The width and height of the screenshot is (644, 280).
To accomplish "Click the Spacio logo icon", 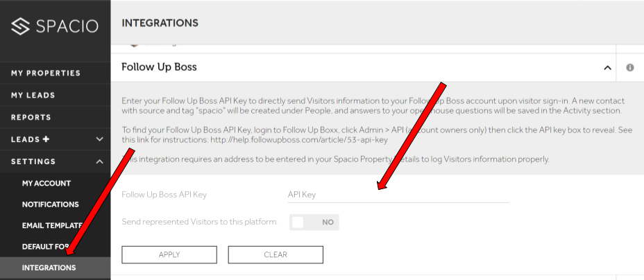I will click(x=20, y=26).
